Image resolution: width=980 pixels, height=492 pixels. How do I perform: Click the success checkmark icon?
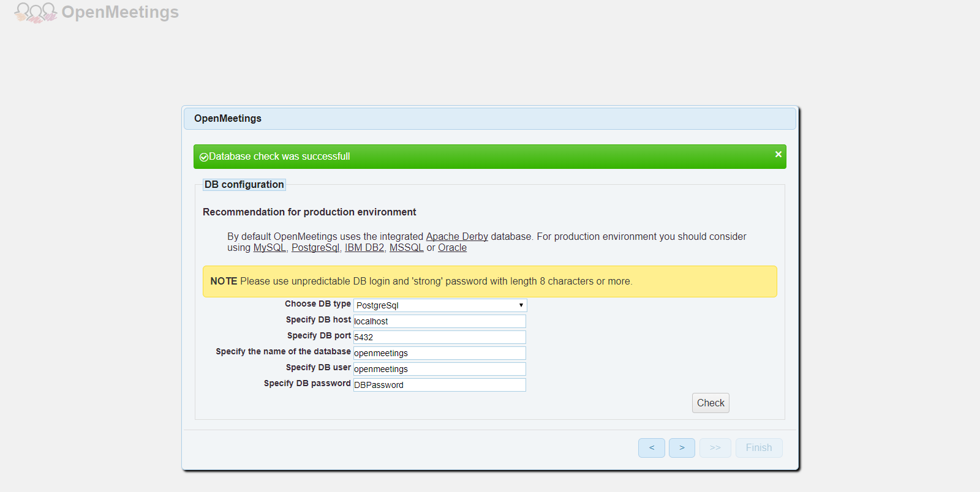pyautogui.click(x=204, y=157)
